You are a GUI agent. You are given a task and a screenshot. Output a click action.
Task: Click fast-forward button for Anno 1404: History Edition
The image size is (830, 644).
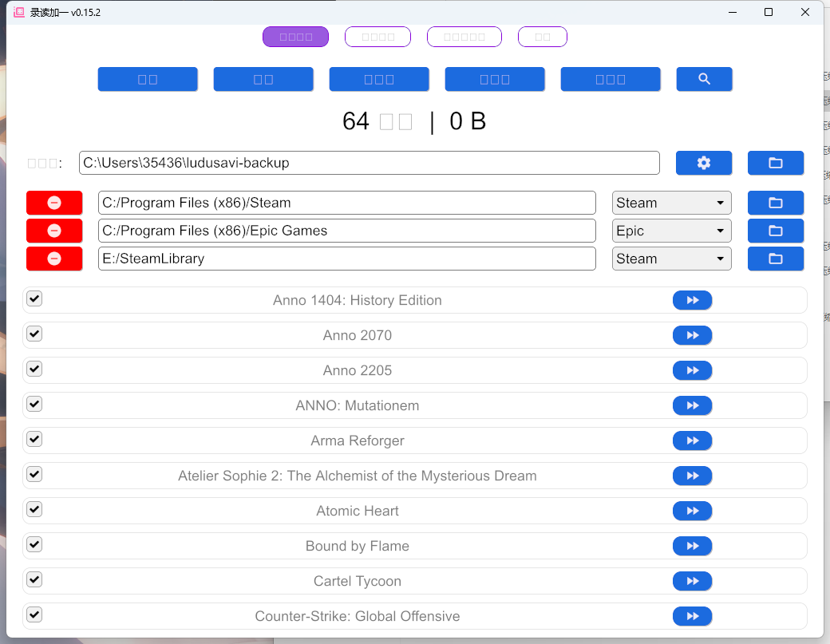(x=693, y=300)
